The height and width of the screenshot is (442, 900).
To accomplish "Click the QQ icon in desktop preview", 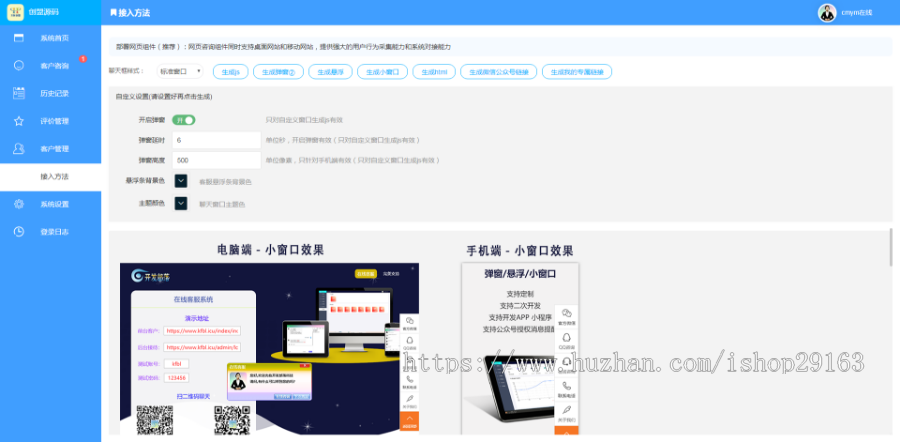I will tap(409, 341).
